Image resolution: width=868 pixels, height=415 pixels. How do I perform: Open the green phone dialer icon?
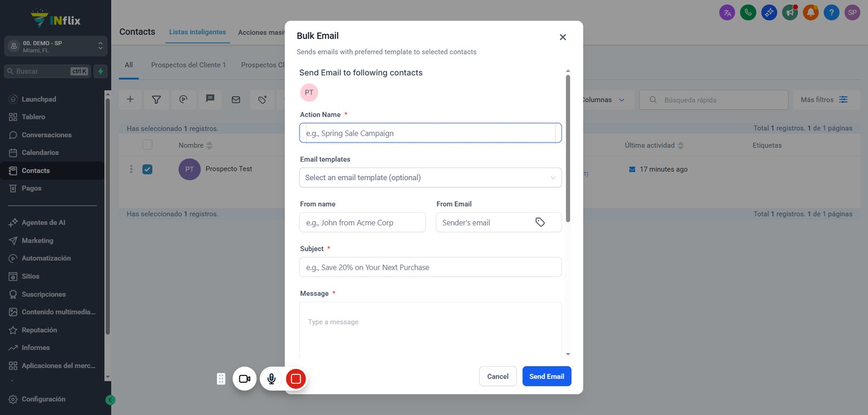[x=748, y=12]
